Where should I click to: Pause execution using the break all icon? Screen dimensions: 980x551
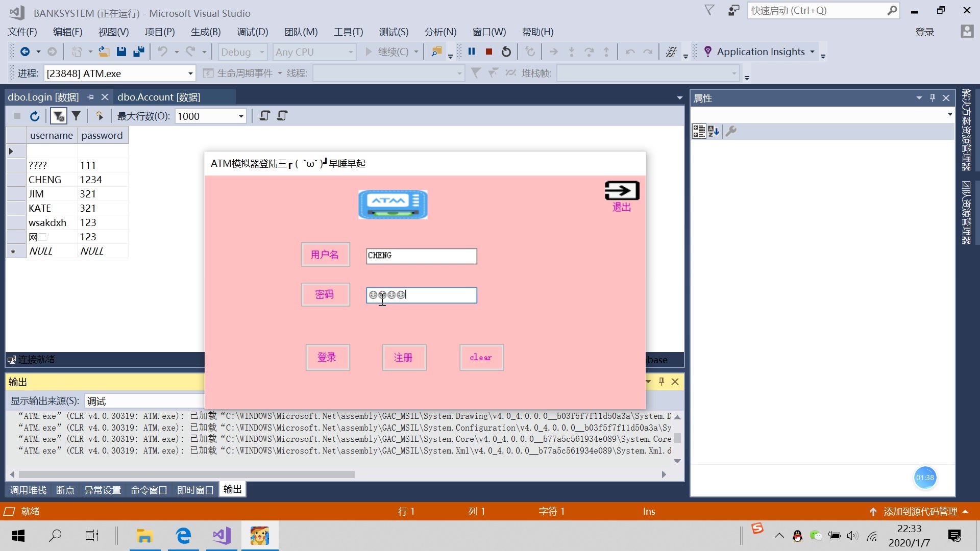pos(472,52)
